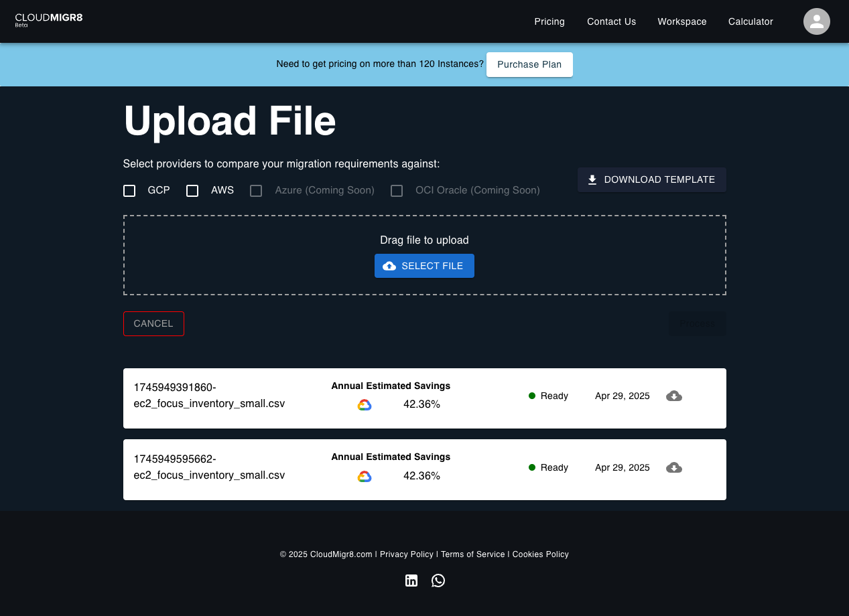Open the LinkedIn icon in footer

[411, 581]
